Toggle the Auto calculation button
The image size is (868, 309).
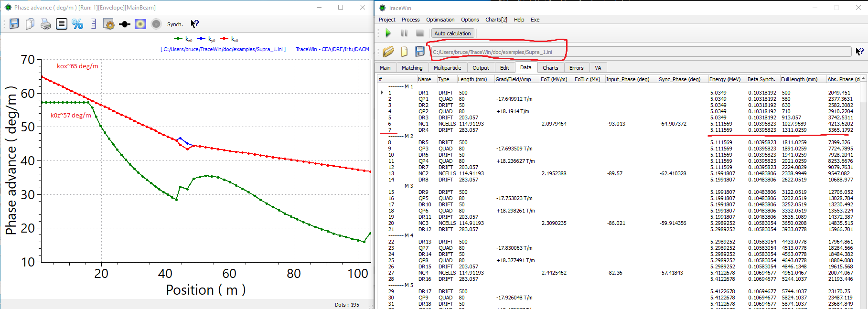(x=452, y=33)
